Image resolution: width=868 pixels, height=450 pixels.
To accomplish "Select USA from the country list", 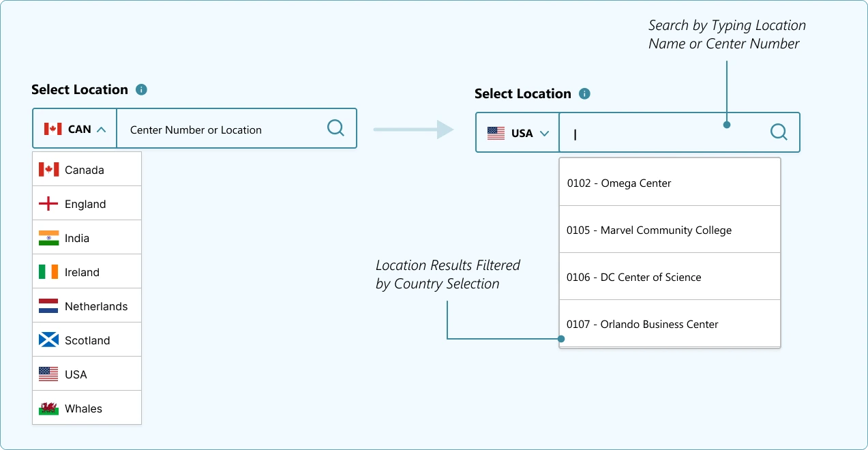I will 87,374.
